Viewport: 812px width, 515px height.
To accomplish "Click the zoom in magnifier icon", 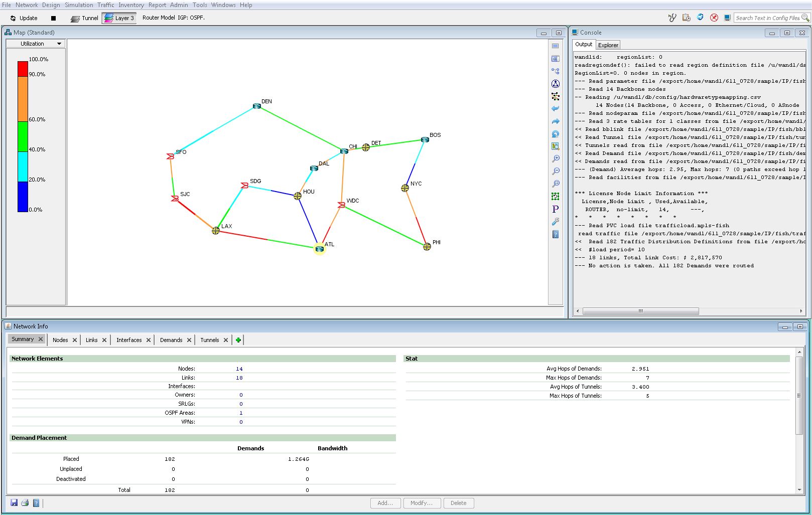I will pos(555,159).
